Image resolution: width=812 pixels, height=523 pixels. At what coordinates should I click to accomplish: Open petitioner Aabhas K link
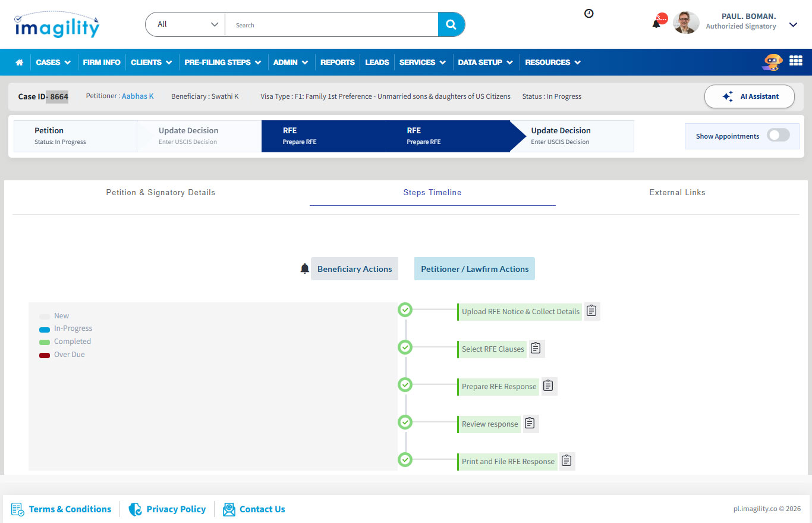tap(137, 96)
